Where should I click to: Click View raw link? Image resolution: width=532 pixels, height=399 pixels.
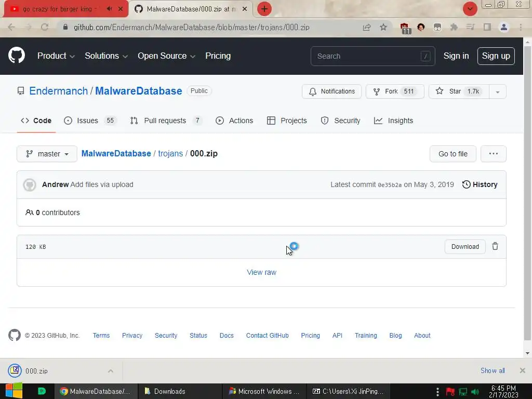tap(261, 272)
